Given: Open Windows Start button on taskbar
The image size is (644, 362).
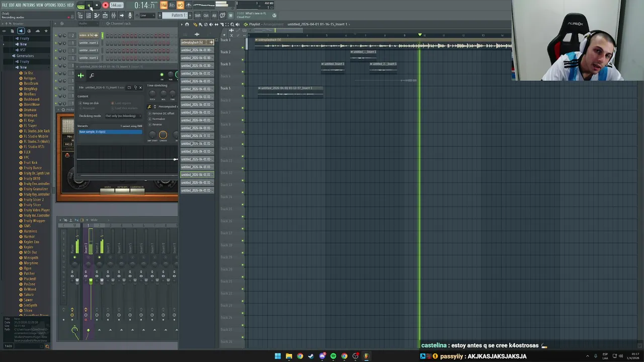Looking at the screenshot, I should [x=278, y=356].
